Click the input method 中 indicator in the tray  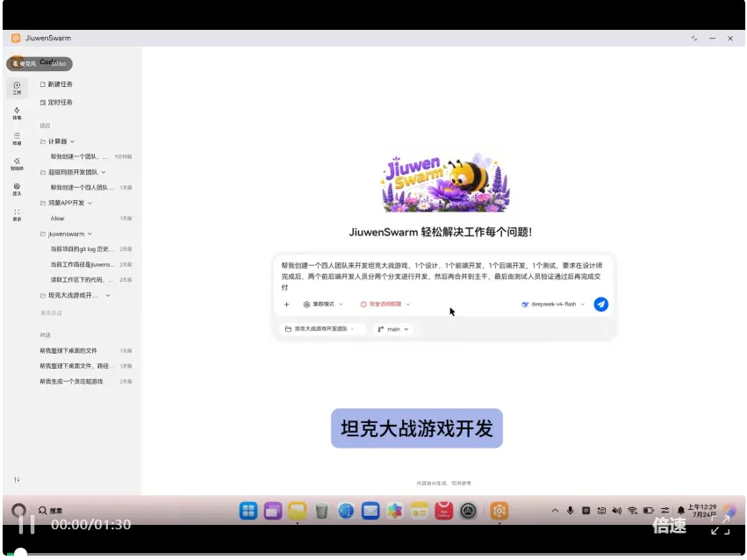pyautogui.click(x=586, y=511)
